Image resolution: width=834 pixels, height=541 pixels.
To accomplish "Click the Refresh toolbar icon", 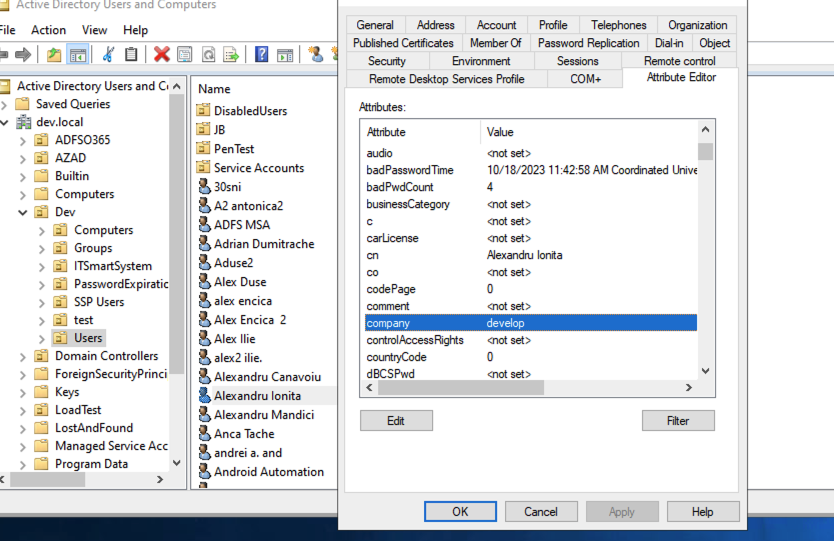I will (209, 54).
